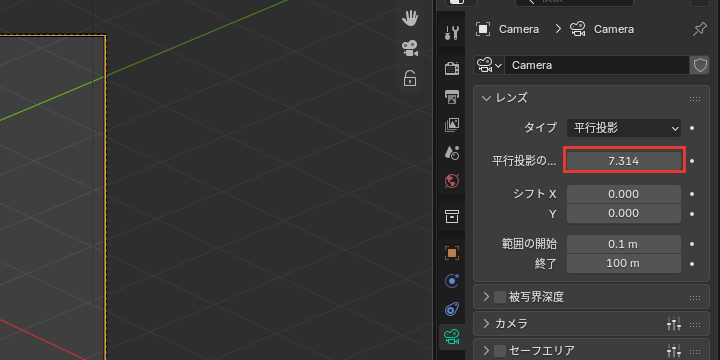Click the animate dot beside Y shift
Screen dimensions: 720x360
[692, 214]
